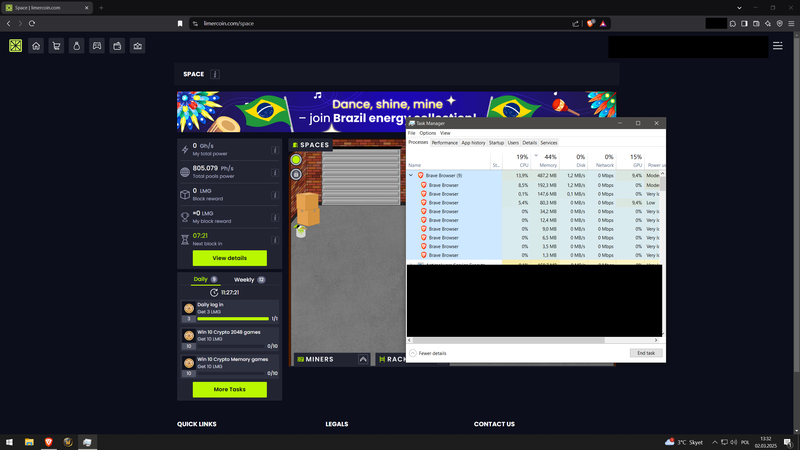The width and height of the screenshot is (800, 450).
Task: Select the green active space circle
Action: (296, 160)
